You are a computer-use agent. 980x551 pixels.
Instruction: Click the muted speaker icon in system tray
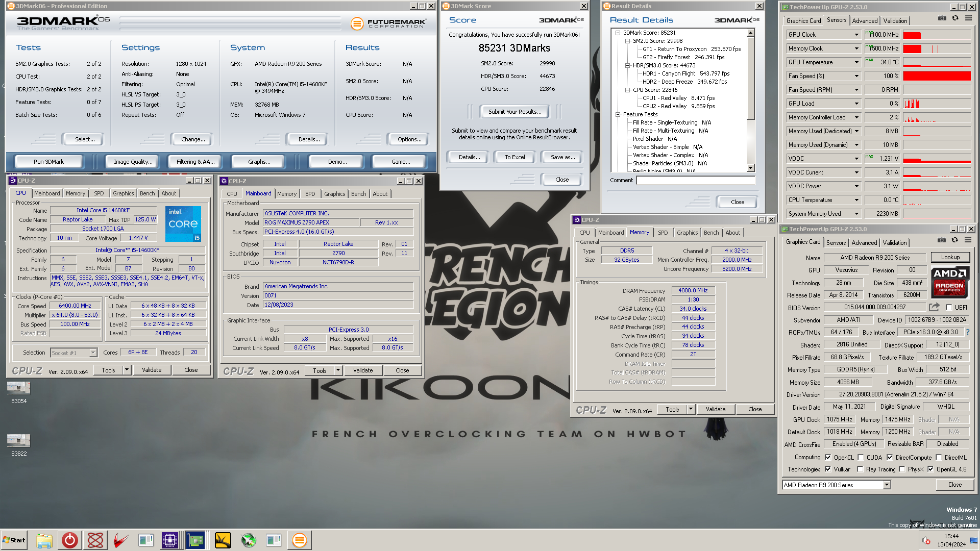pos(926,541)
